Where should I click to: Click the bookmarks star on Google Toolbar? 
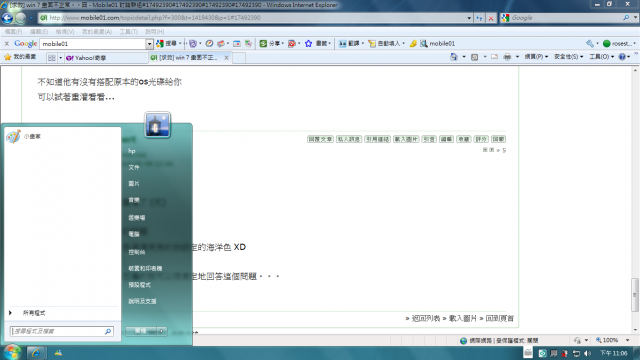(x=309, y=43)
